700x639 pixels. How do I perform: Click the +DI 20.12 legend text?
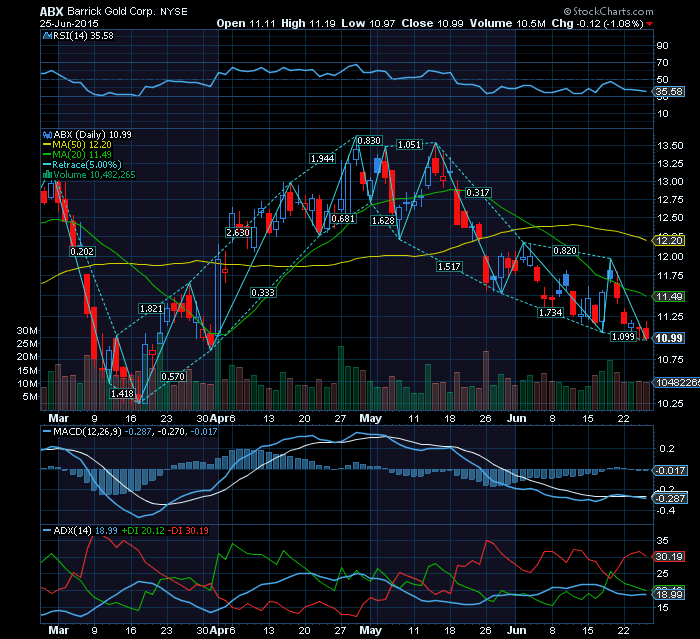(143, 530)
